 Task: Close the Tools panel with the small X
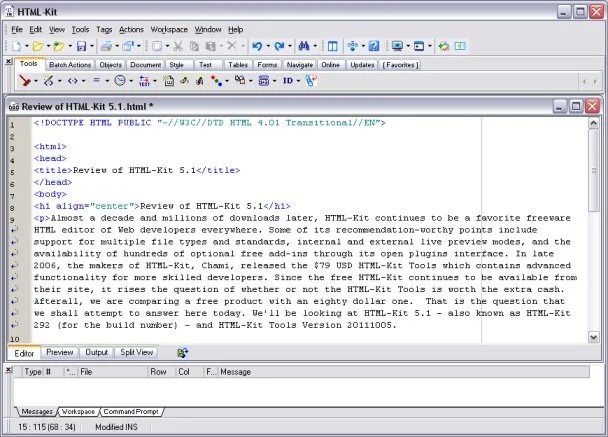(x=9, y=61)
